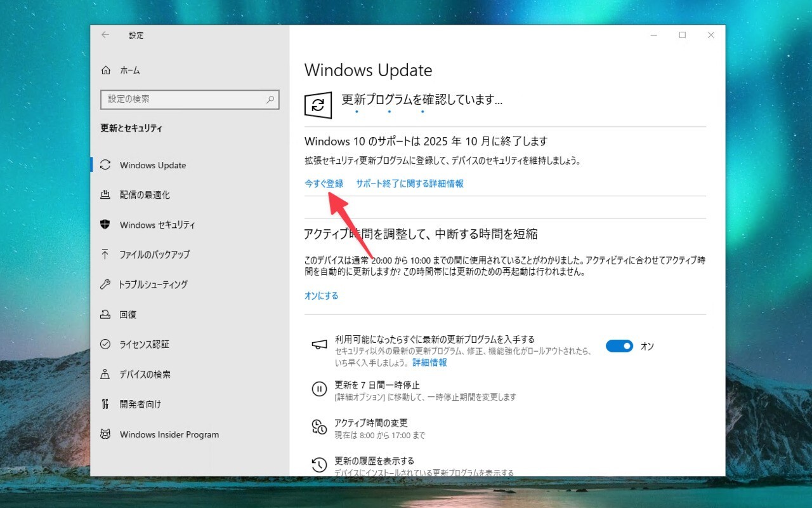The width and height of the screenshot is (812, 508).
Task: Open デバイスの検索 page
Action: 145,374
